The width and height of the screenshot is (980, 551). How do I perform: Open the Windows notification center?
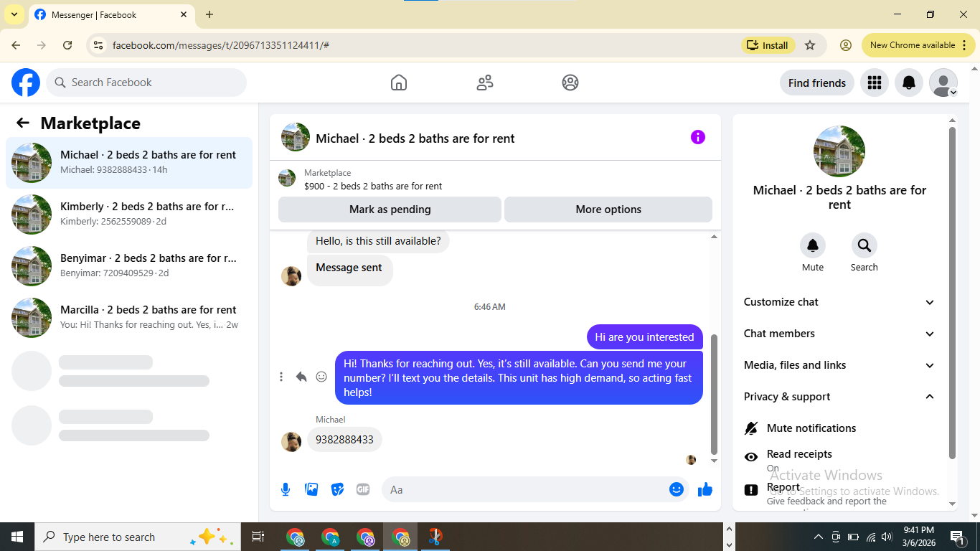coord(956,537)
